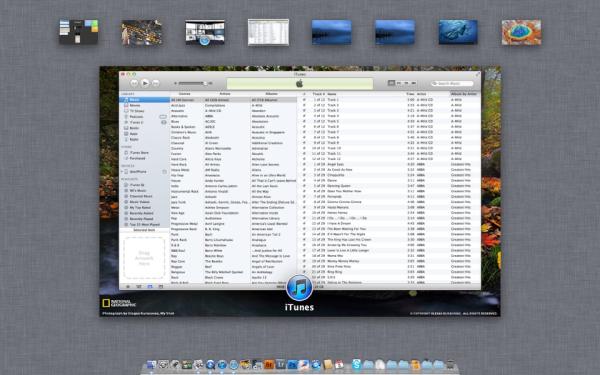The height and width of the screenshot is (375, 600).
Task: Launch Photoshop from the Dock
Action: tap(292, 364)
